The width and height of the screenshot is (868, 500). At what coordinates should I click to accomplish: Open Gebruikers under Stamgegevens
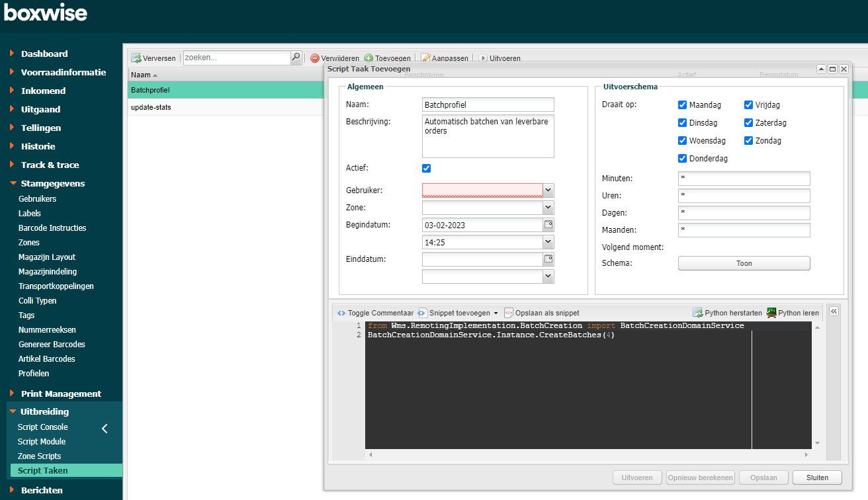pyautogui.click(x=37, y=199)
